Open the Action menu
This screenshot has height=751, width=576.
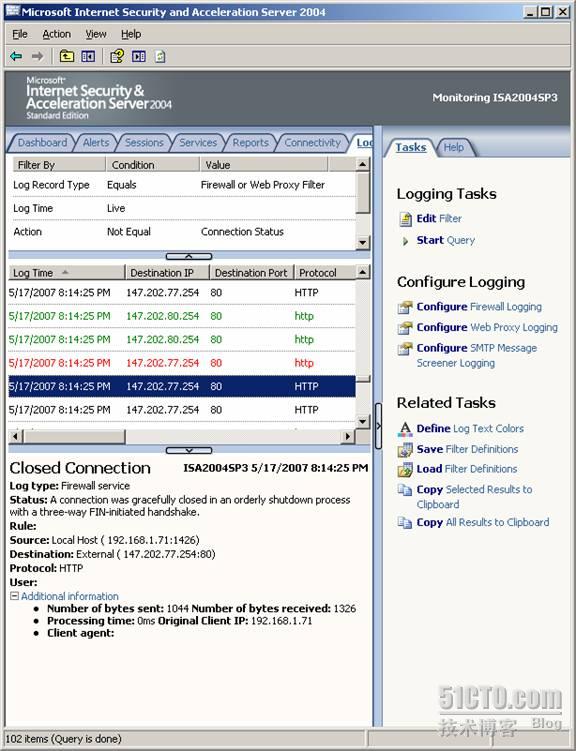click(x=56, y=34)
